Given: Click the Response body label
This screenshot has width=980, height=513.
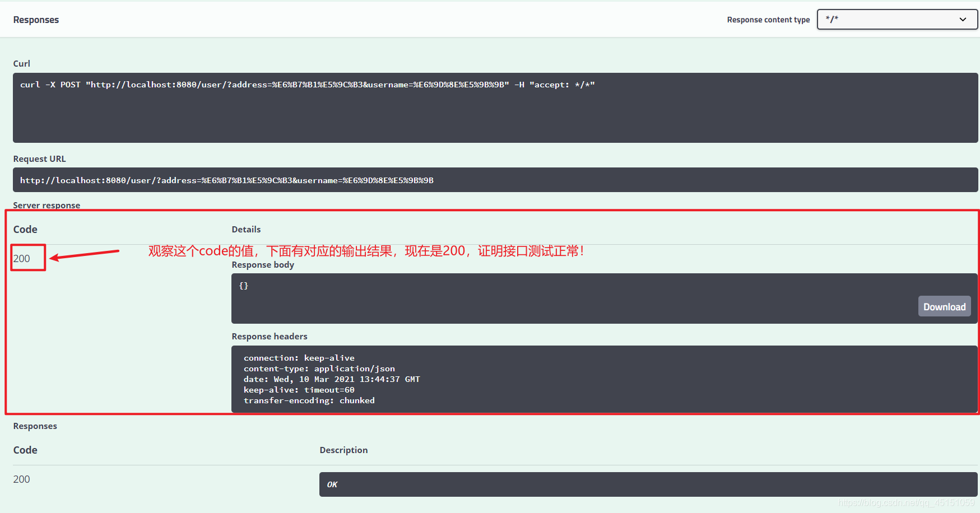Looking at the screenshot, I should (x=263, y=265).
